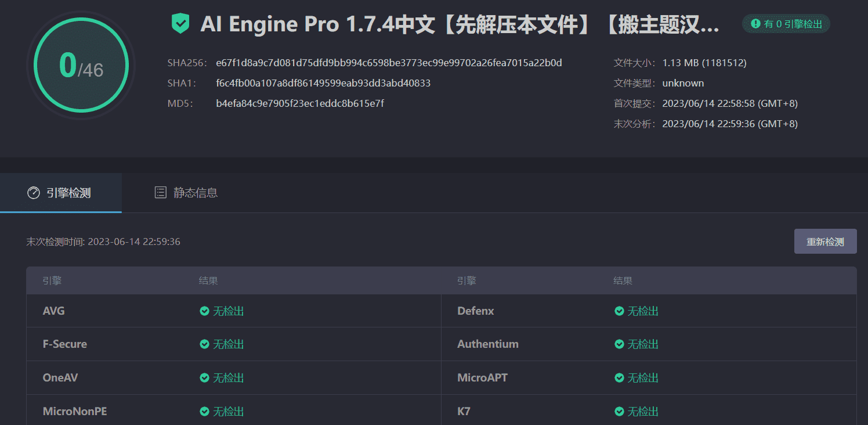868x425 pixels.
Task: Click the green check icon in the MicroNonPE row
Action: coord(204,412)
